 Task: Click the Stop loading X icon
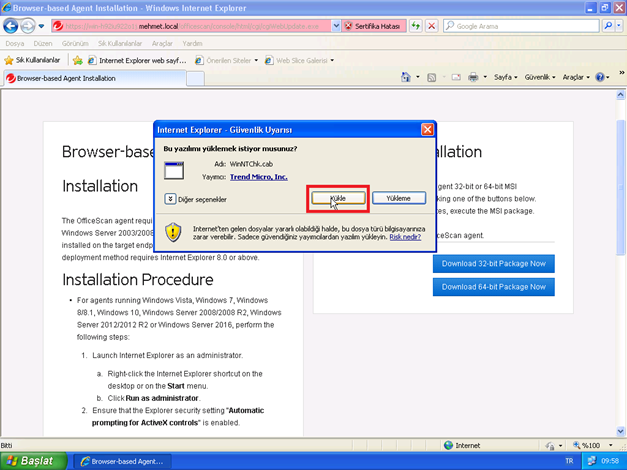431,26
